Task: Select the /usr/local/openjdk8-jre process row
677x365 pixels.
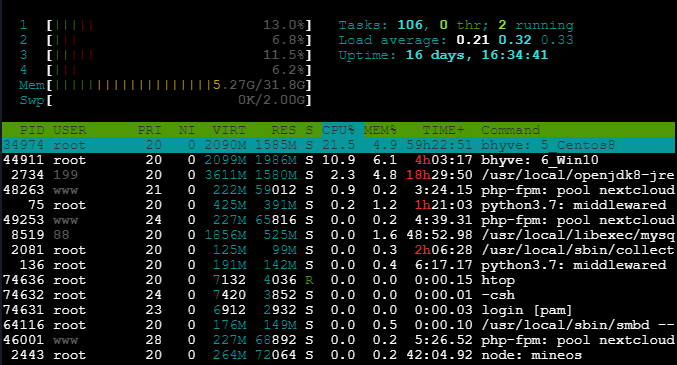Action: click(338, 175)
